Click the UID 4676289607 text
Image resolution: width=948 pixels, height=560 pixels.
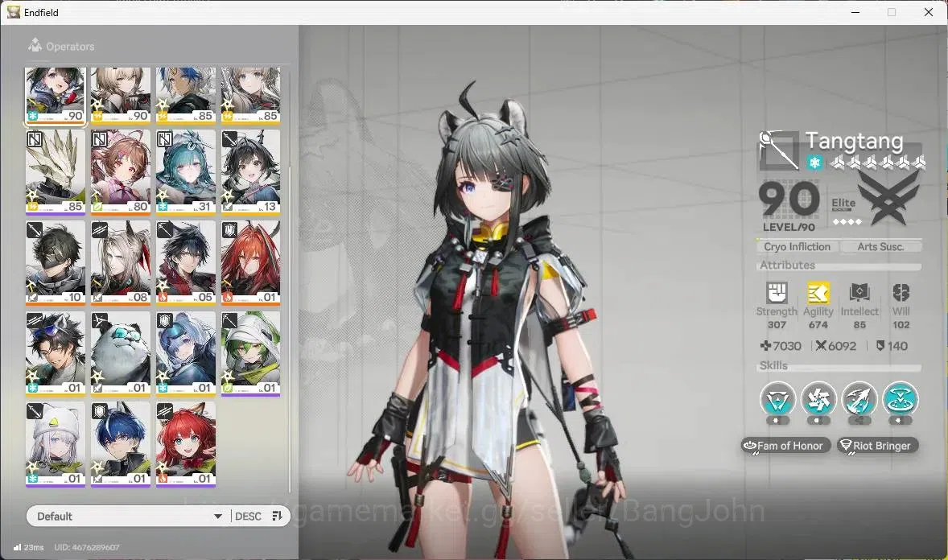[86, 547]
